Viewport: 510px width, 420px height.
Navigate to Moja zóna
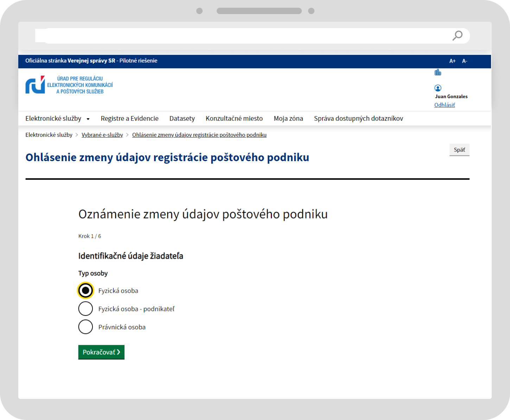(288, 119)
